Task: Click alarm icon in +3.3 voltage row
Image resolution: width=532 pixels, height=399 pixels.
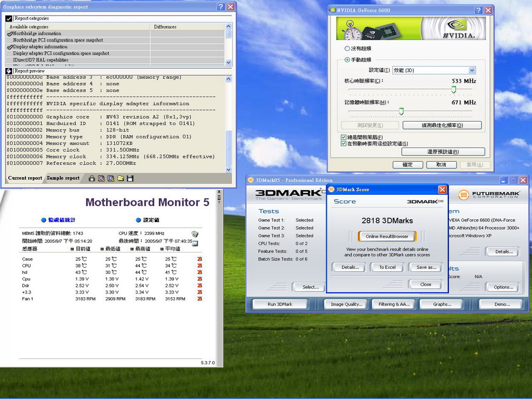Action: (199, 292)
